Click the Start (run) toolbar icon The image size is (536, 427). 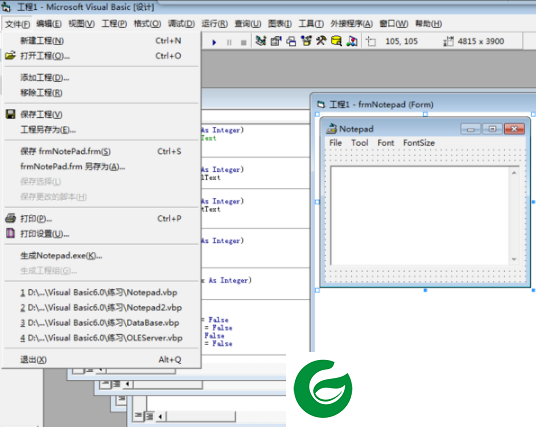point(214,42)
